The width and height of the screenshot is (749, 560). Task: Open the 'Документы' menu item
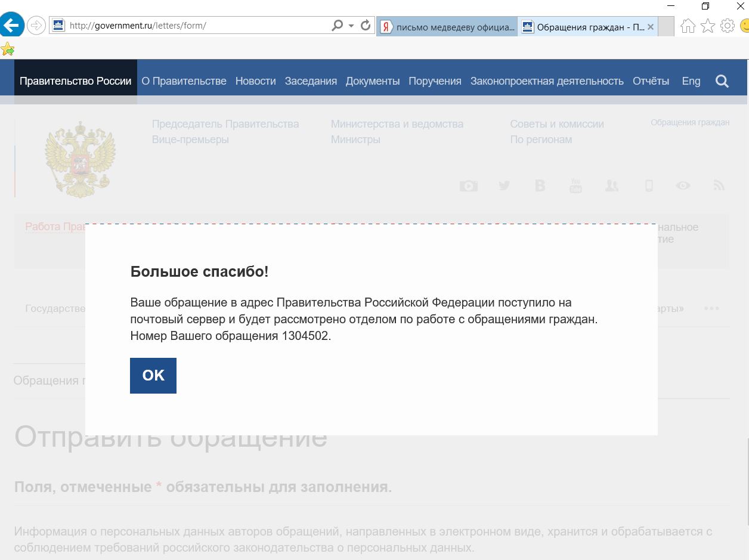click(x=373, y=81)
